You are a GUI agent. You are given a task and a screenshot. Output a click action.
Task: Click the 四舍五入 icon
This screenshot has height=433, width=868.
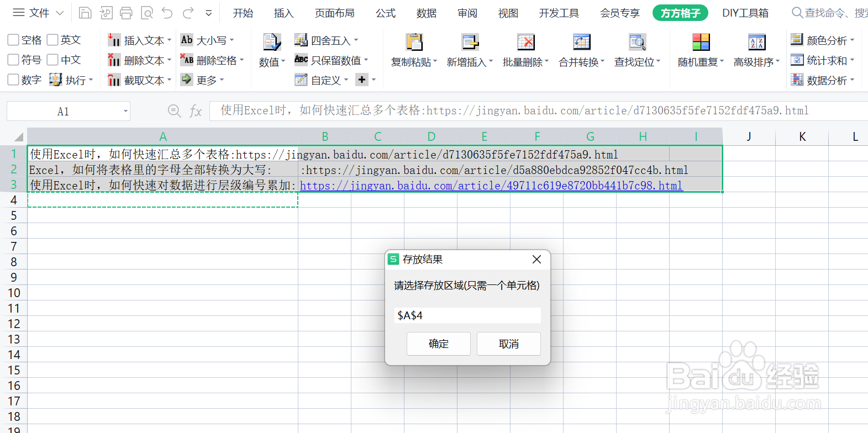(301, 40)
